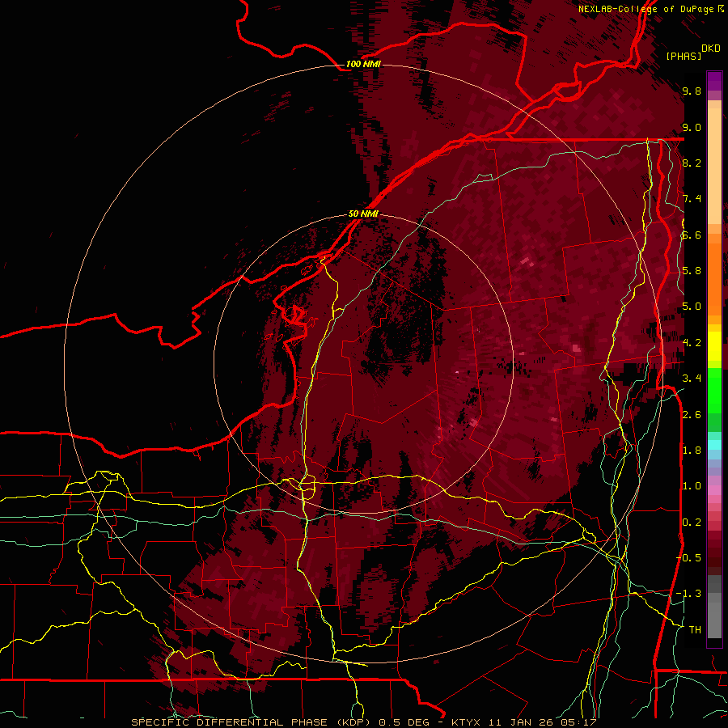Click the 6.6 legend value
728x728 pixels.
(692, 235)
